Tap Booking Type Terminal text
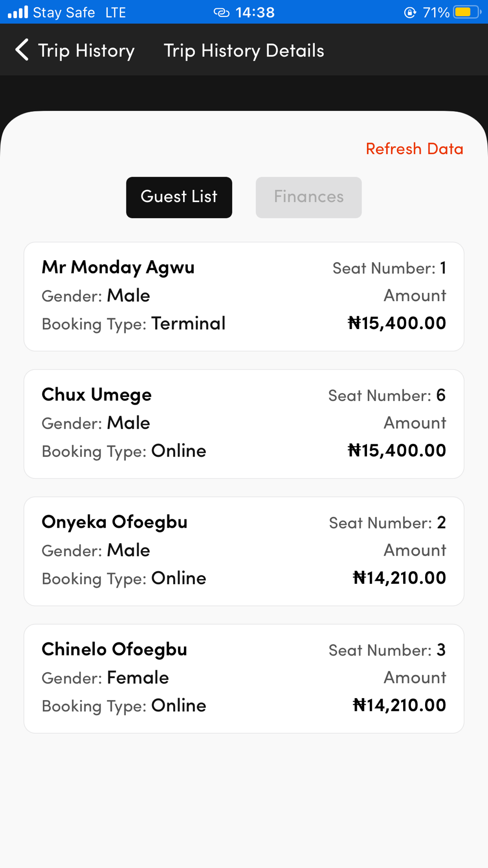488x868 pixels. pos(134,324)
